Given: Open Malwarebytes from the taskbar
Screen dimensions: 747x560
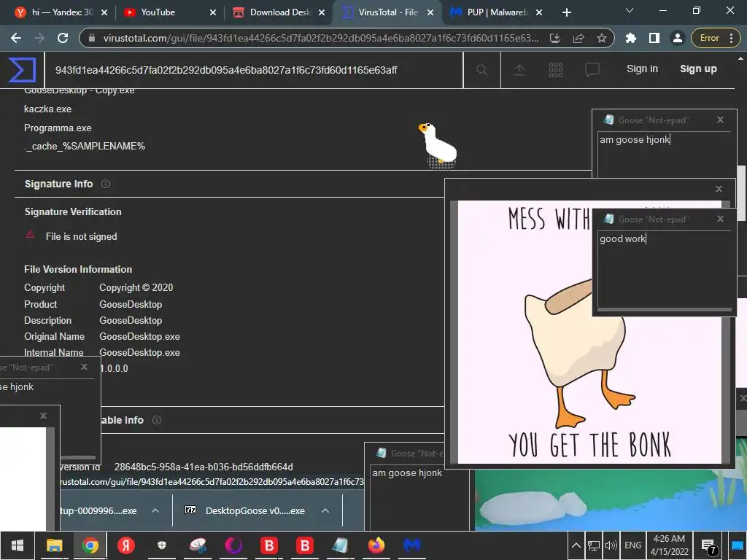Looking at the screenshot, I should 411,545.
